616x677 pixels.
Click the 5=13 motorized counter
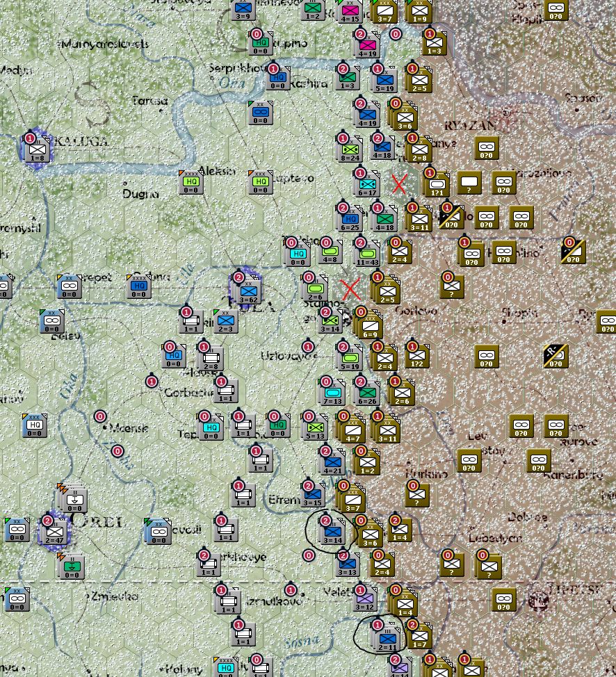(x=315, y=427)
